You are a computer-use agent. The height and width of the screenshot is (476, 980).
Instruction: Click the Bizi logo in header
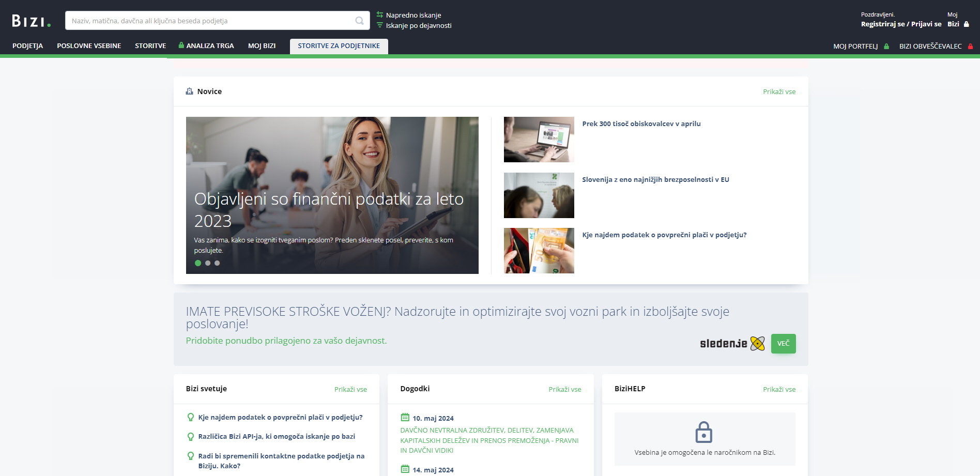[31, 21]
